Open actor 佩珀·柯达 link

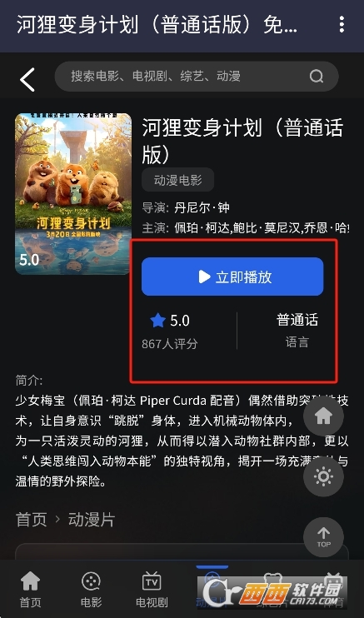point(201,228)
